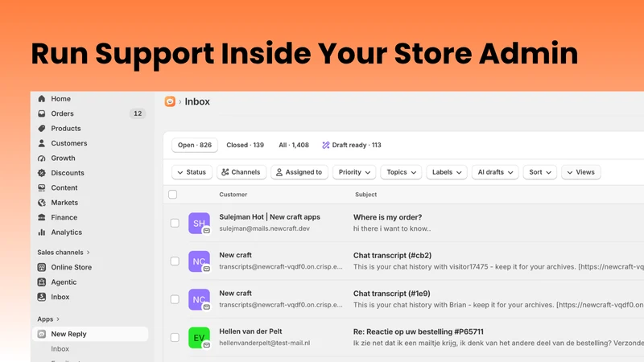
Task: Click the Orders inbox-tray icon
Action: click(x=42, y=113)
